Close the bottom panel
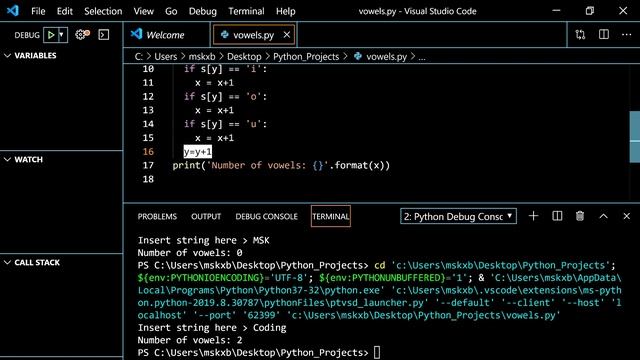 (x=627, y=216)
